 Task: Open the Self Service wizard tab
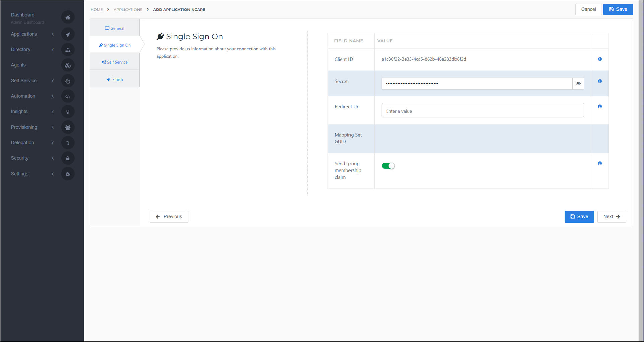click(114, 62)
